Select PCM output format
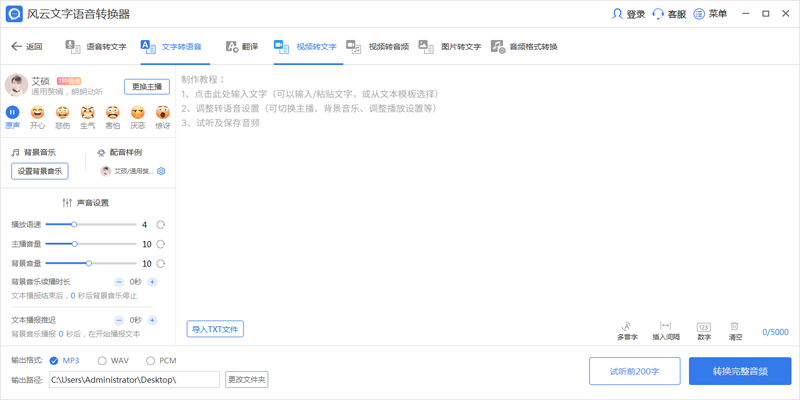 point(161,361)
